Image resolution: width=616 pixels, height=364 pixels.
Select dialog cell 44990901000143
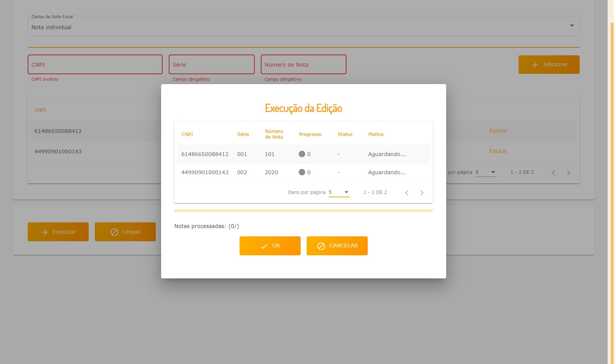coord(205,172)
